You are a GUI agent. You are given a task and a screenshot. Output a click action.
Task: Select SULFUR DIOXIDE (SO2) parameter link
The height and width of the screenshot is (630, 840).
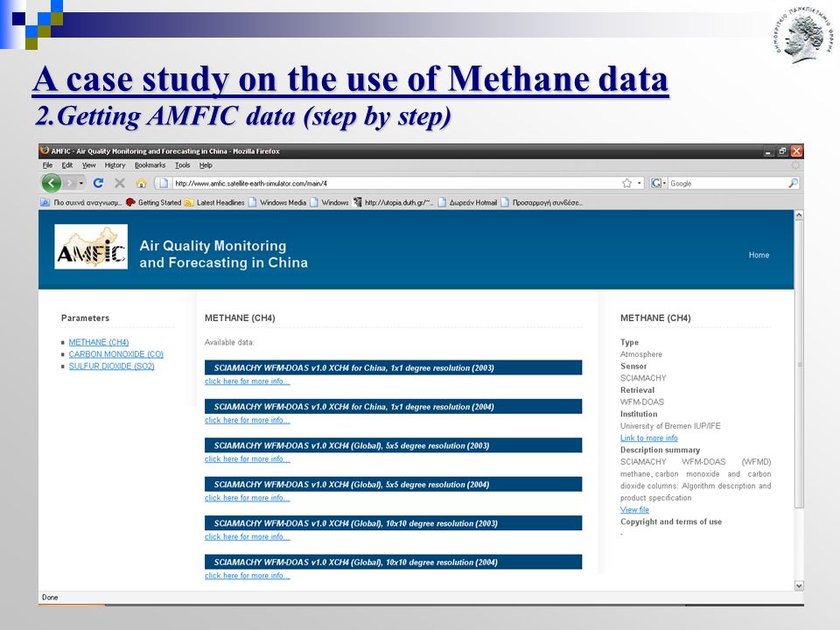[x=111, y=366]
